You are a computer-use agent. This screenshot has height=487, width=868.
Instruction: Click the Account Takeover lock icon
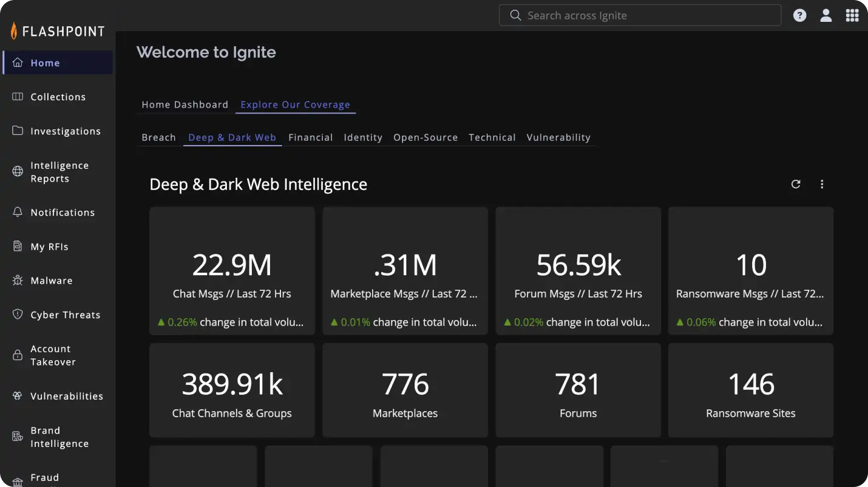[18, 355]
